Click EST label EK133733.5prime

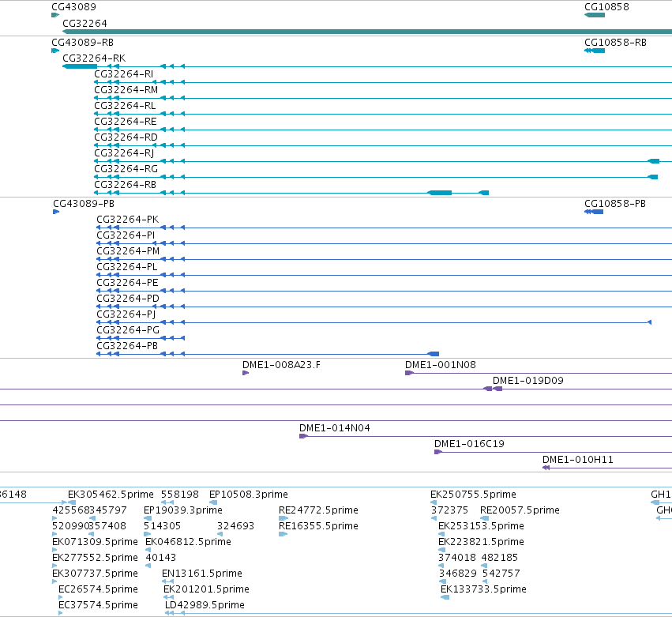(x=483, y=589)
